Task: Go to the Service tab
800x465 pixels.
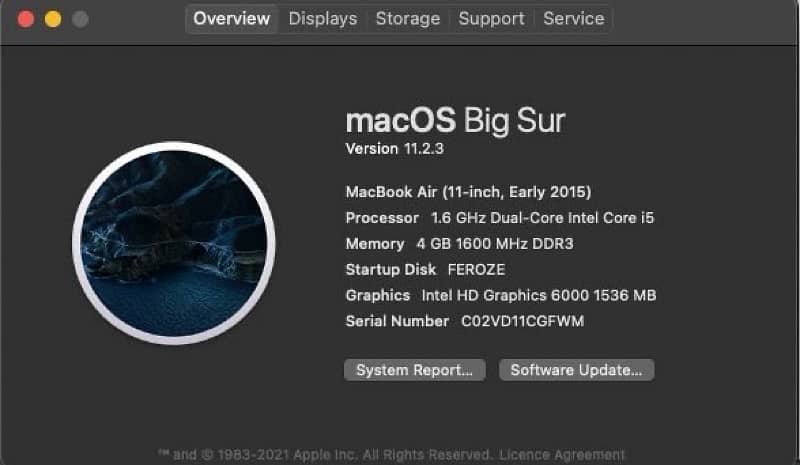Action: (573, 18)
